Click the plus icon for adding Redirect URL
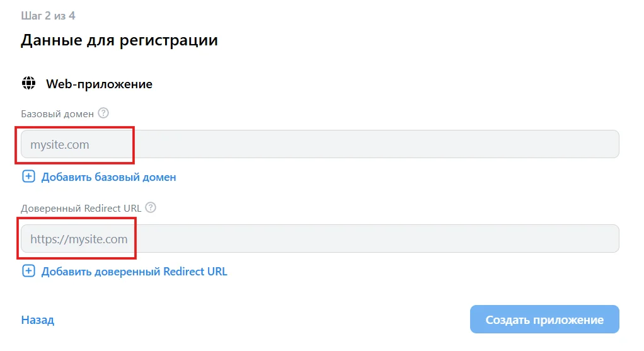 [x=28, y=272]
